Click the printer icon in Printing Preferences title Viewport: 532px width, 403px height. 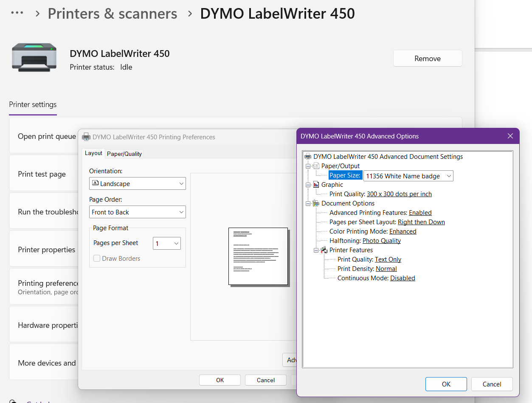pyautogui.click(x=86, y=137)
